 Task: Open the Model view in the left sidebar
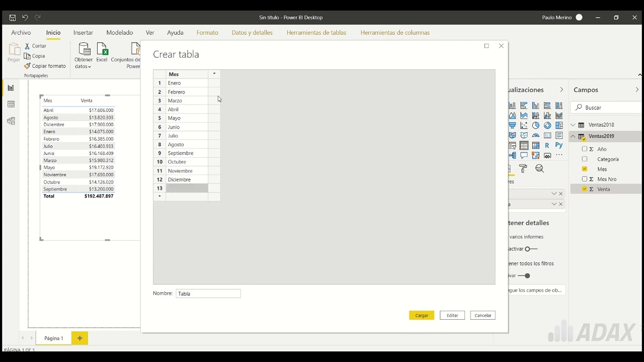click(x=11, y=121)
